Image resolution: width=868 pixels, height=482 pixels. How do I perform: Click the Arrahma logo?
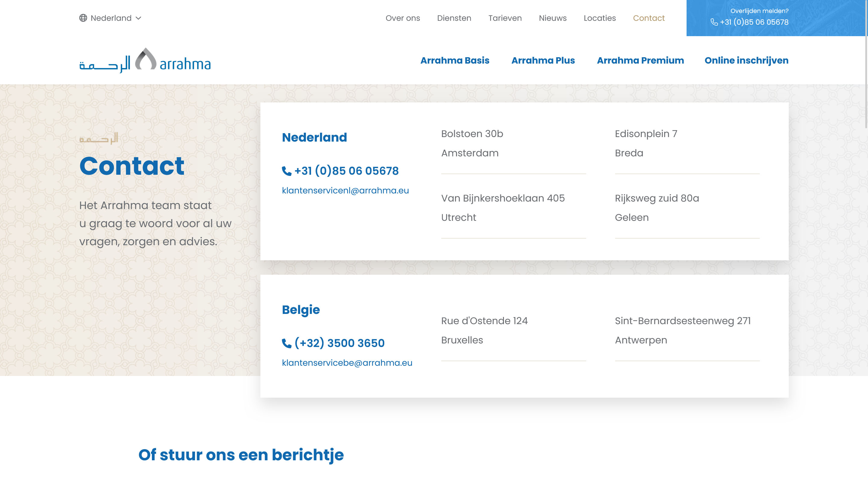145,61
